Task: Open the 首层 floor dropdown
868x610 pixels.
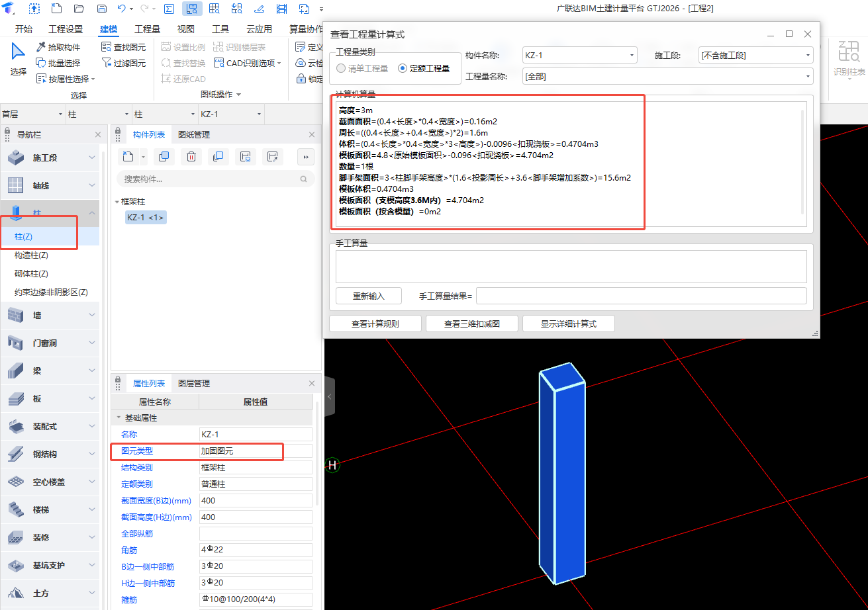Action: (x=32, y=114)
